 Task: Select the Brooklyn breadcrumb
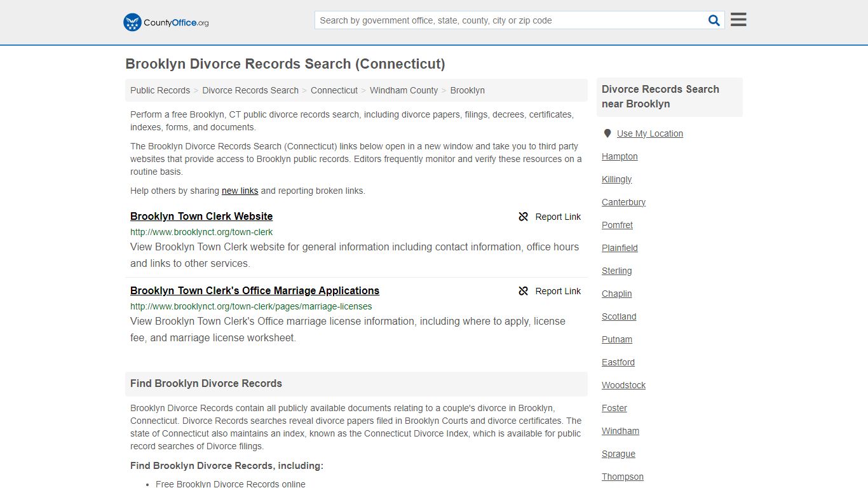point(468,90)
